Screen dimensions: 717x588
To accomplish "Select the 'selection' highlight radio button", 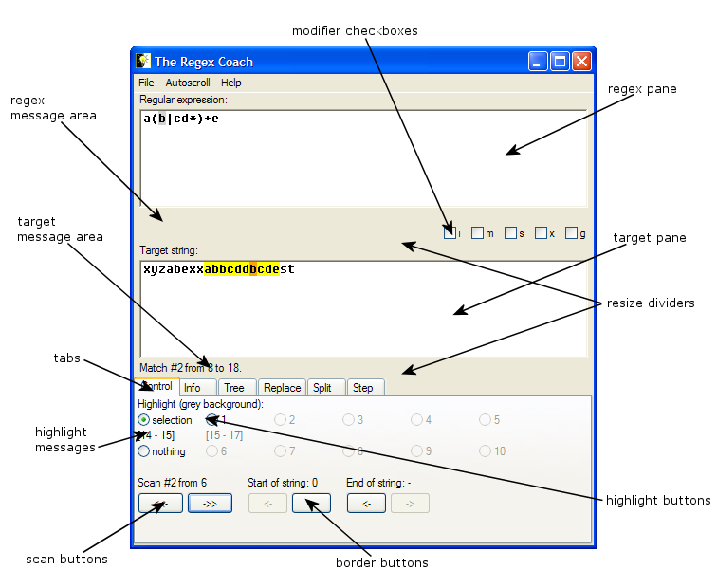I will coord(144,420).
